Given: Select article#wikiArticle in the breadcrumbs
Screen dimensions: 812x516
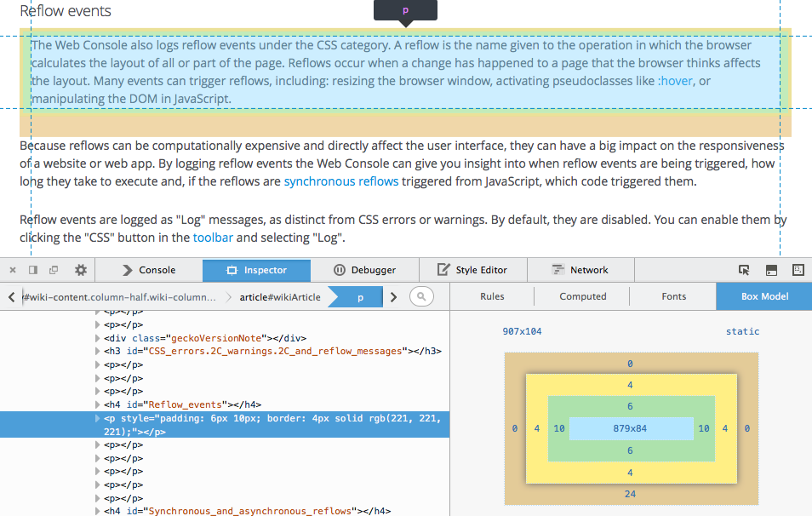Looking at the screenshot, I should coord(280,297).
